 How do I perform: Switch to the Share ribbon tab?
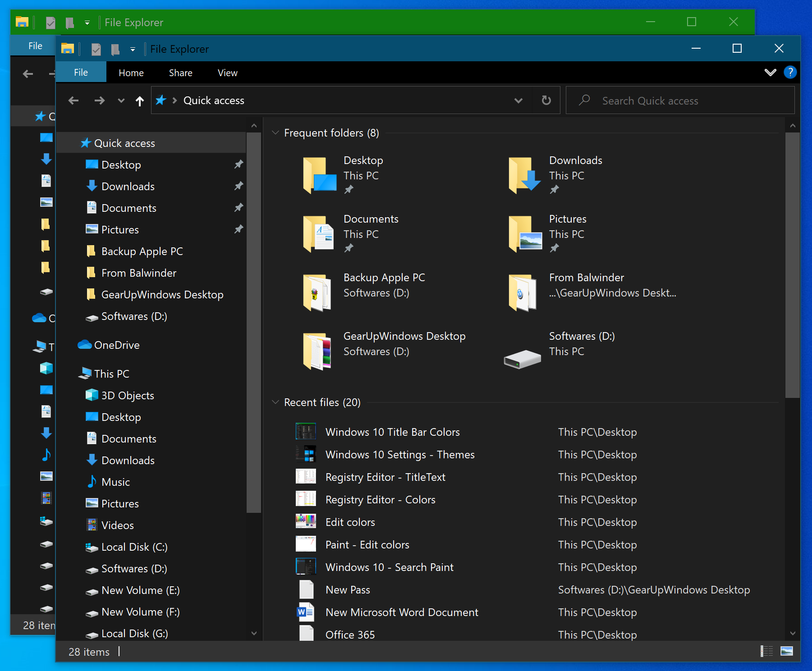(180, 73)
